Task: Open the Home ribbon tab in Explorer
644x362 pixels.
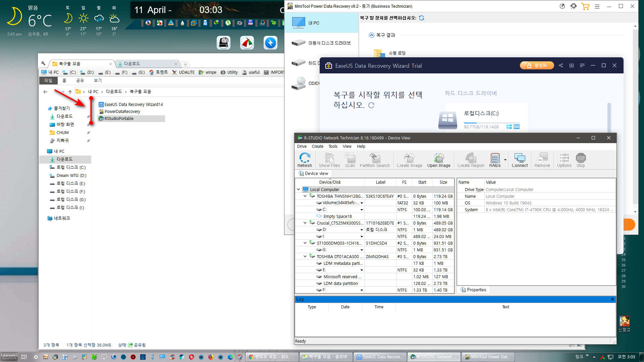Action: (x=64, y=80)
